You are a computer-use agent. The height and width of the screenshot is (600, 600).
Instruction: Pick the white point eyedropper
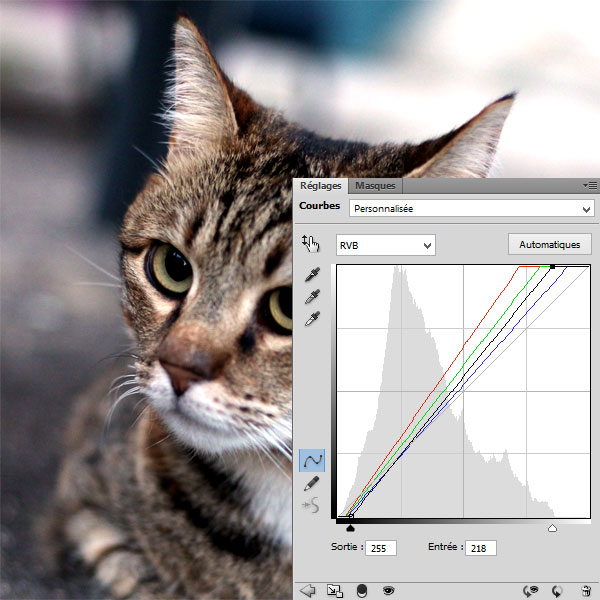click(x=312, y=319)
